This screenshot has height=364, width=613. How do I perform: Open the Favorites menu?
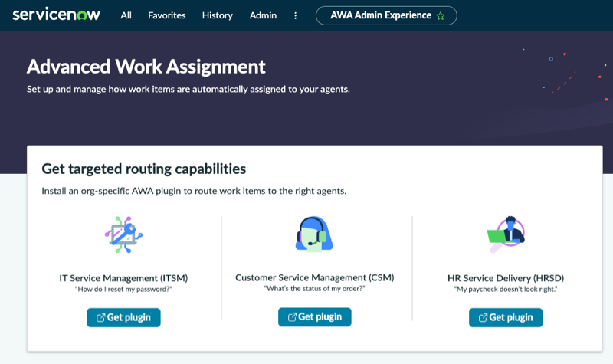click(x=166, y=15)
